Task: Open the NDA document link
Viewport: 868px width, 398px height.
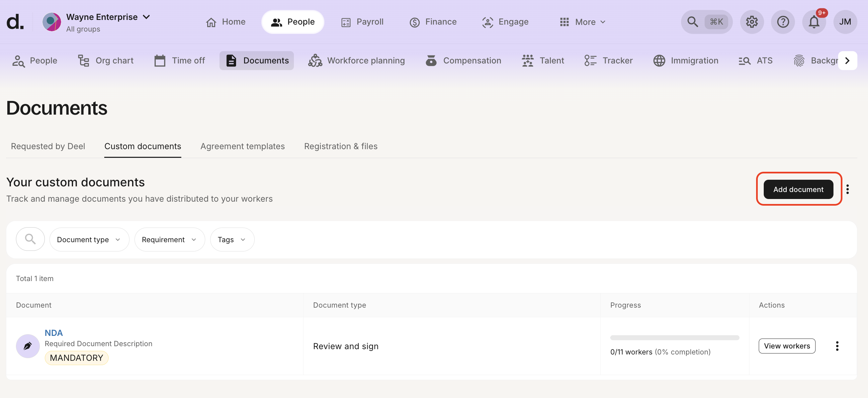Action: pos(53,333)
